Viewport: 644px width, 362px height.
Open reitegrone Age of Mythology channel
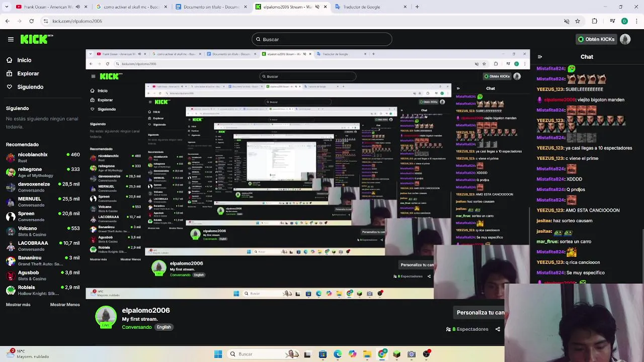point(43,172)
